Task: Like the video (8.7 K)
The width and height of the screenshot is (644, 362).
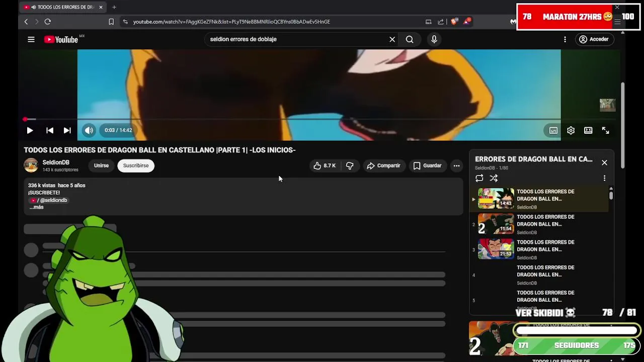Action: [x=325, y=165]
